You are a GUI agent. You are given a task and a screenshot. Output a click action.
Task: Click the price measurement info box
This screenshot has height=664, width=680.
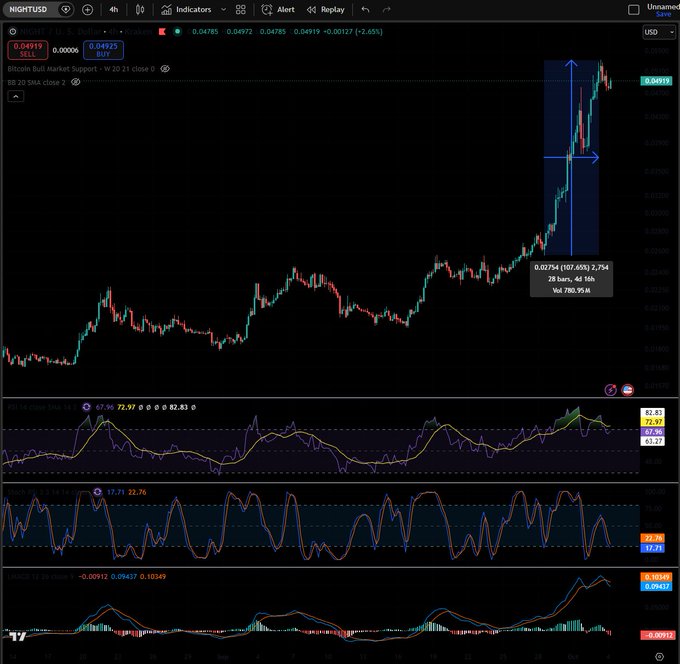coord(571,279)
